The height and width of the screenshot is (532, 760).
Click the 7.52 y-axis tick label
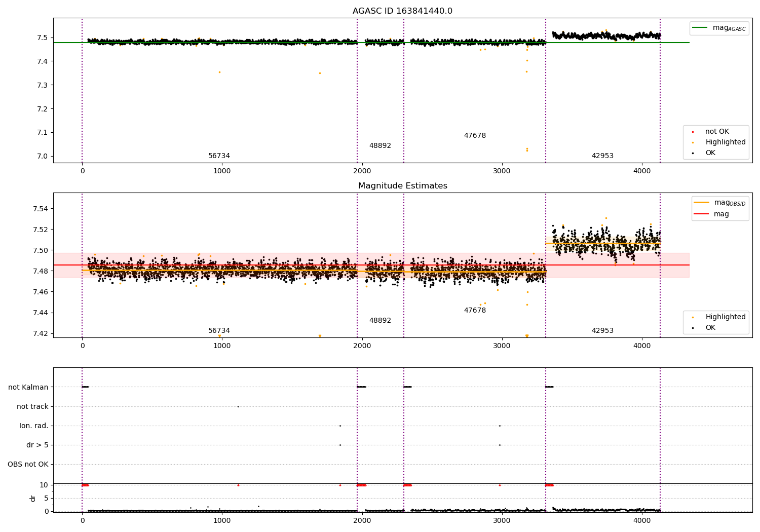(41, 230)
